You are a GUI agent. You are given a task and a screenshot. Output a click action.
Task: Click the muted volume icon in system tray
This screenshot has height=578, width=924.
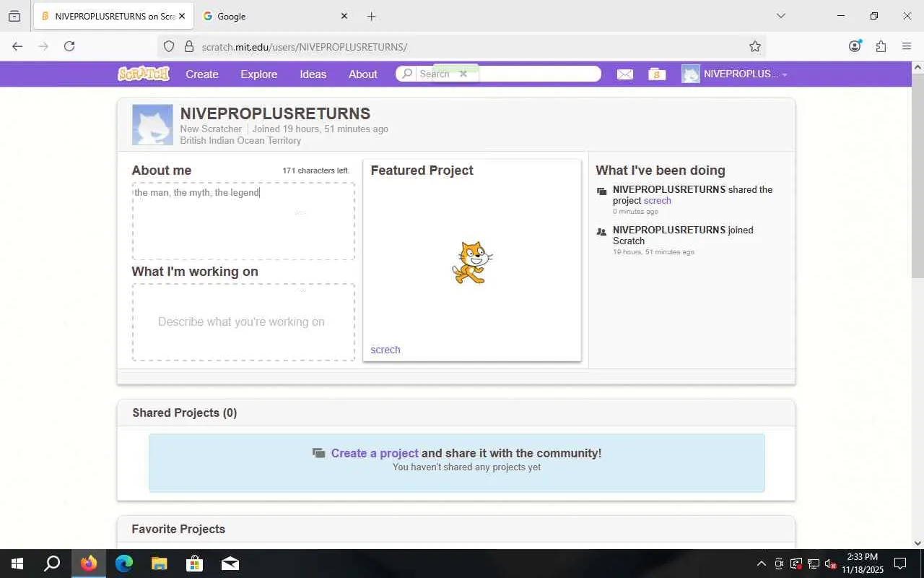click(830, 564)
